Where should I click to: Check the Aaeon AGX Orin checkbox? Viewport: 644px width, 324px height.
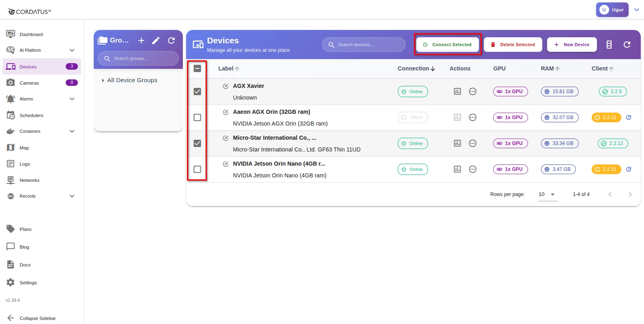click(x=197, y=117)
